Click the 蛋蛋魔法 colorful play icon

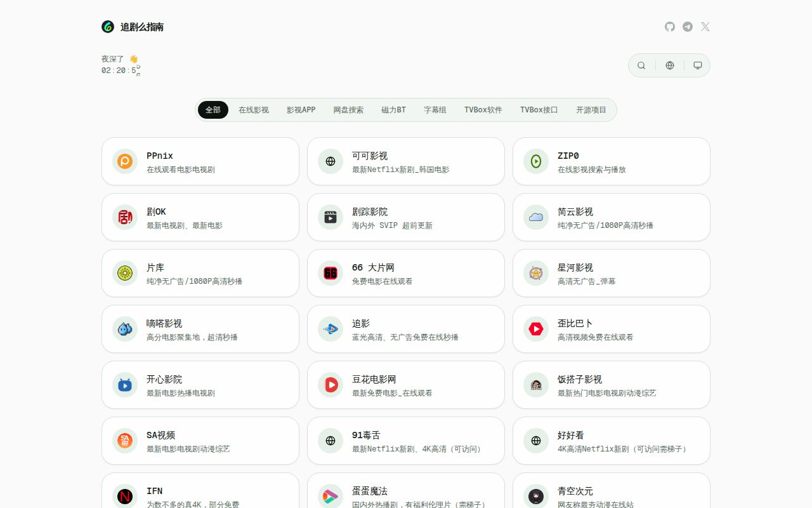point(331,497)
